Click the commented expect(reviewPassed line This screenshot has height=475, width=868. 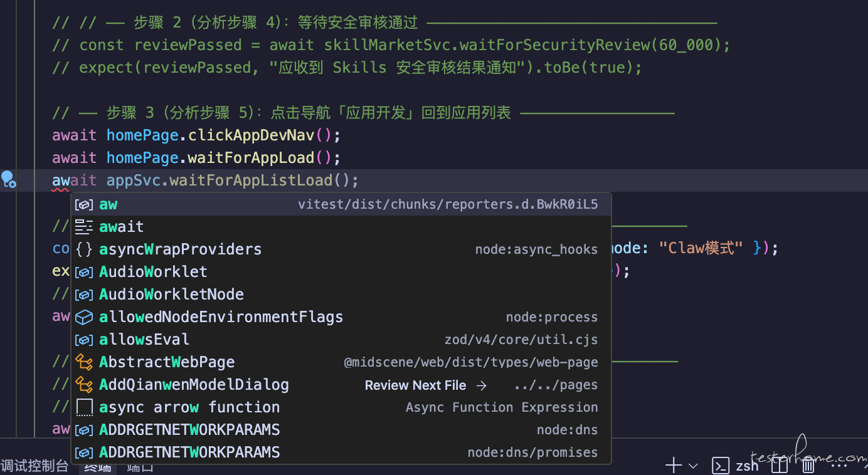click(x=347, y=68)
